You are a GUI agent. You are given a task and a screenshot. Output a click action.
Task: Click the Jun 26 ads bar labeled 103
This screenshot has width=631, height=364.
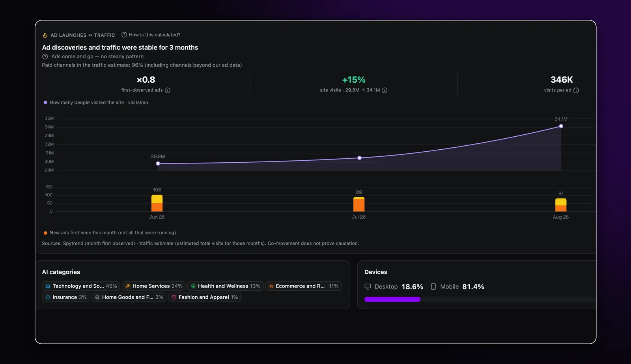tap(157, 203)
